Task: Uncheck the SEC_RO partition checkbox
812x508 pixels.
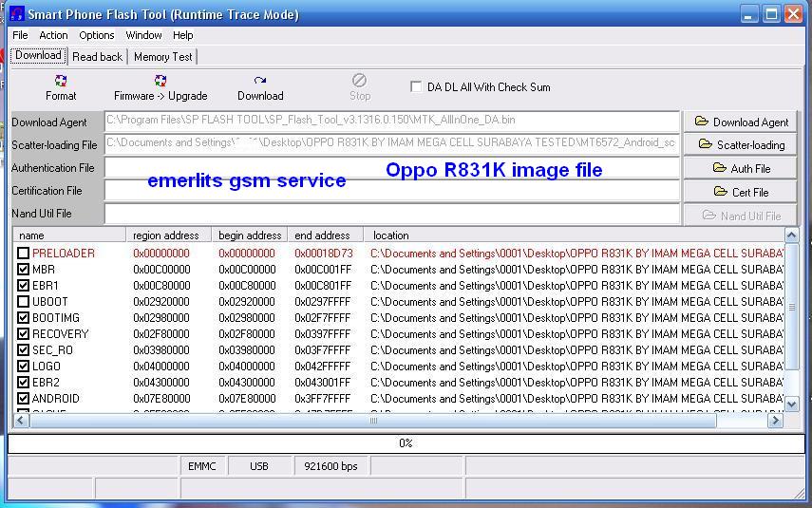Action: tap(23, 350)
